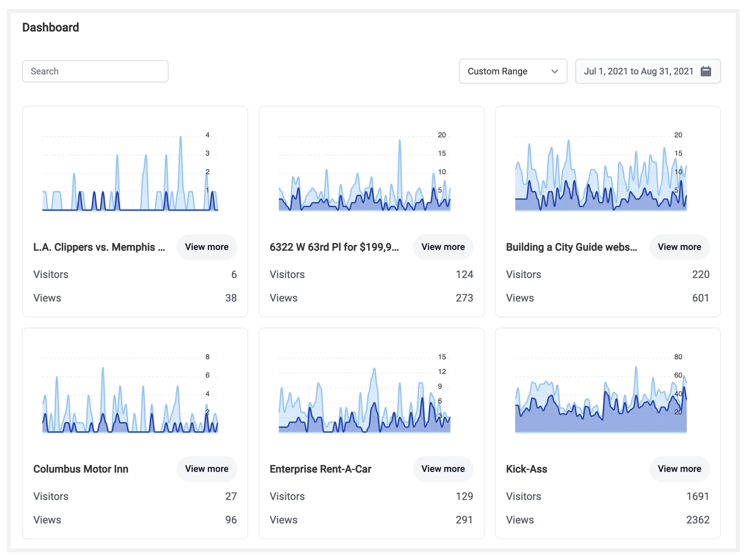View more for Enterprise Rent-A-Car

[x=443, y=469]
